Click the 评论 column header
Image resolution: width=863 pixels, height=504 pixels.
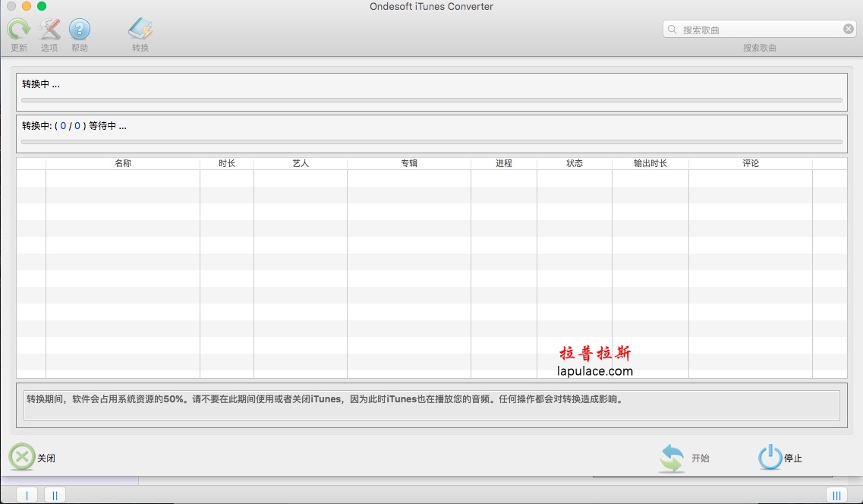click(x=750, y=163)
